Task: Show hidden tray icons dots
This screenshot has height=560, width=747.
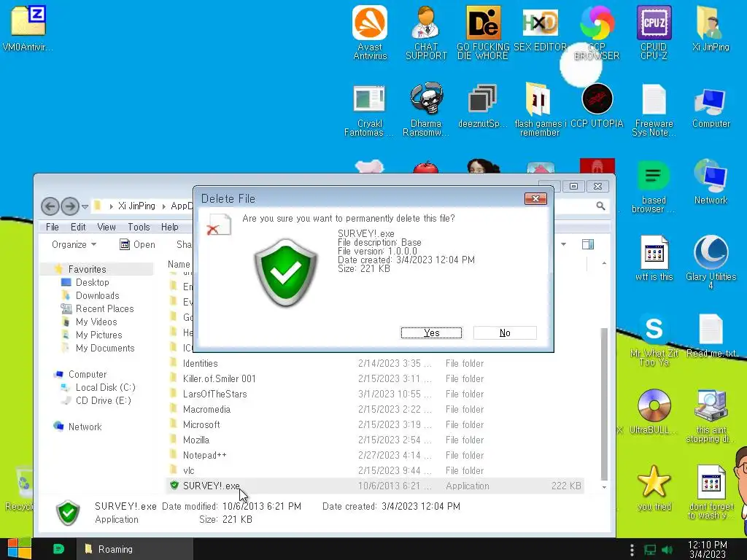Action: 632,550
